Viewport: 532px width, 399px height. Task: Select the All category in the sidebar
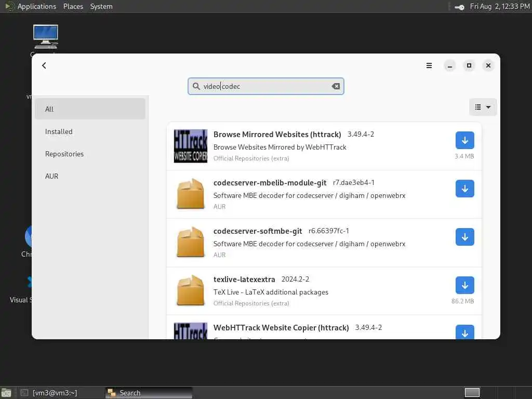[x=90, y=109]
